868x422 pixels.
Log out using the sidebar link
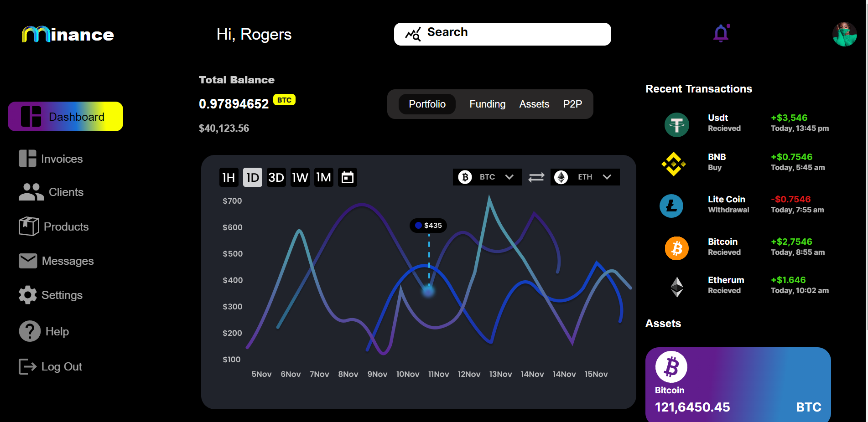tap(51, 366)
